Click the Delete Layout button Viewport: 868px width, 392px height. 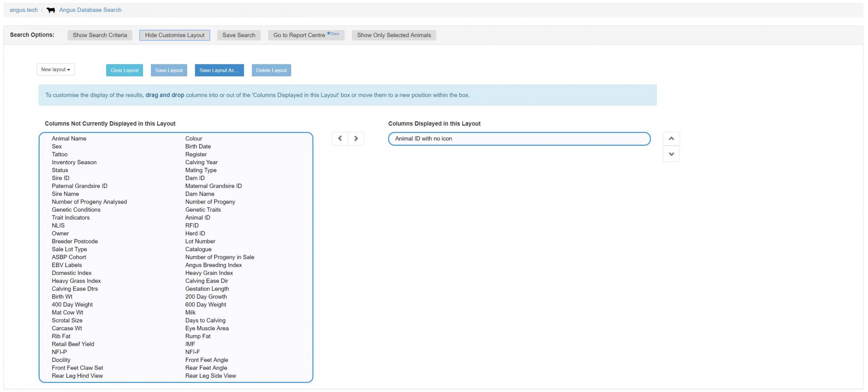point(271,70)
